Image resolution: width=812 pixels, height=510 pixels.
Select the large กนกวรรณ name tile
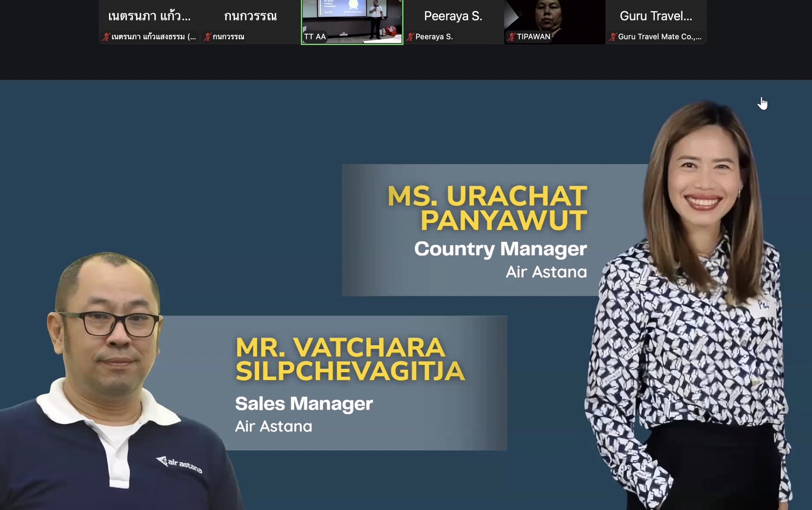(250, 22)
